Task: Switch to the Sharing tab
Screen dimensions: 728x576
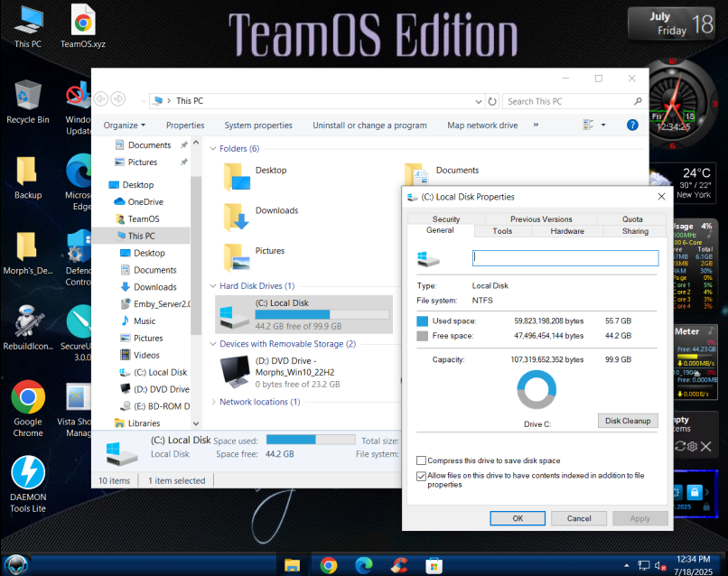Action: click(635, 231)
